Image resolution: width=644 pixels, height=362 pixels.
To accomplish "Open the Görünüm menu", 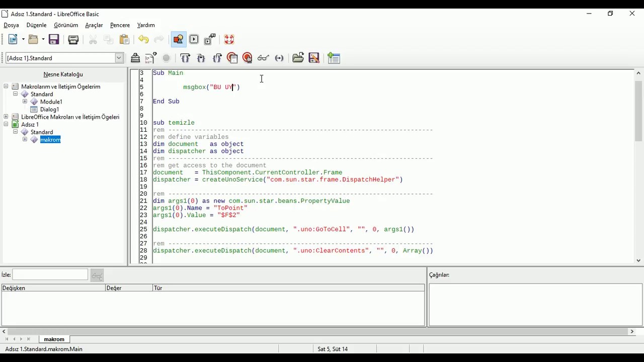I will (x=66, y=25).
